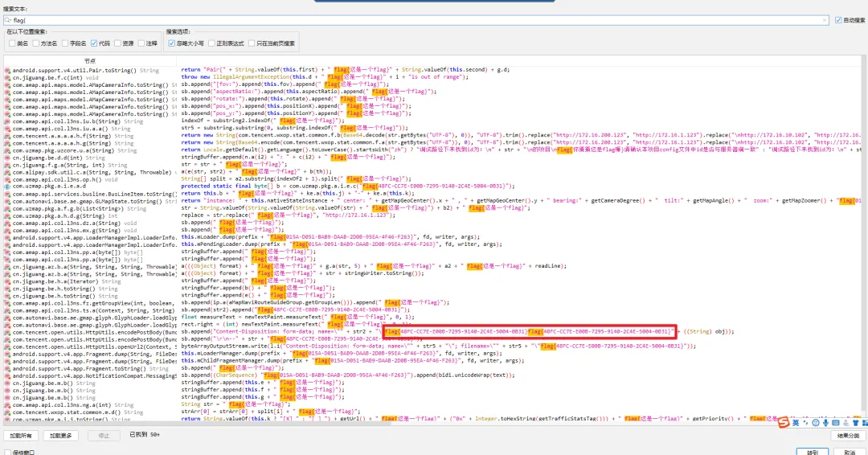Viewport: 868px width, 455px height.
Task: Click code line throw new IllegalArgumentException
Action: 325,77
